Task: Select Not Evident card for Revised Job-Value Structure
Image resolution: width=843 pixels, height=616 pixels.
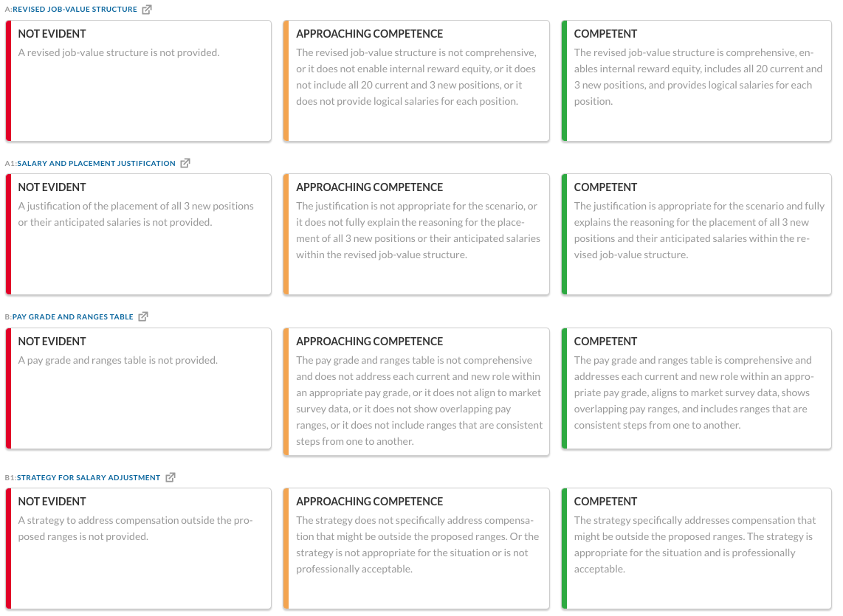Action: click(x=139, y=81)
